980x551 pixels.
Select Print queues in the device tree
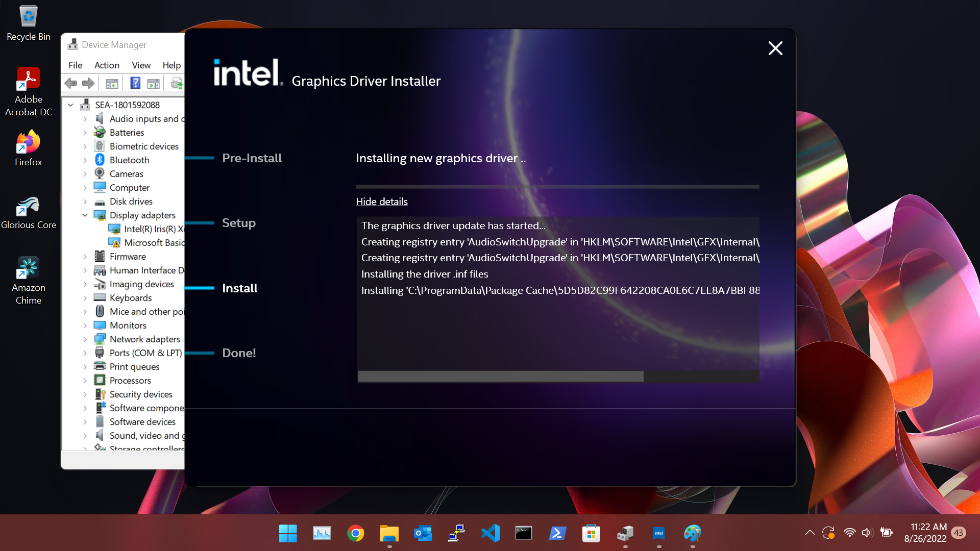click(x=134, y=367)
